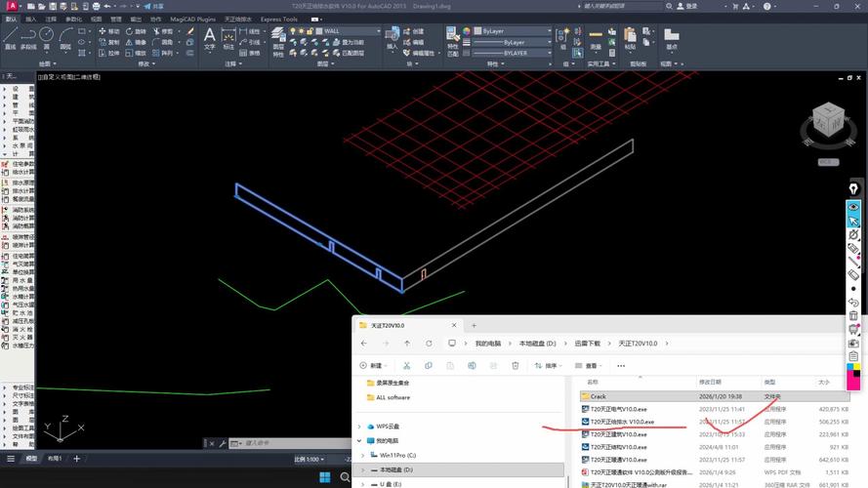Click the Array (阵列) tool
868x488 pixels.
pos(163,53)
